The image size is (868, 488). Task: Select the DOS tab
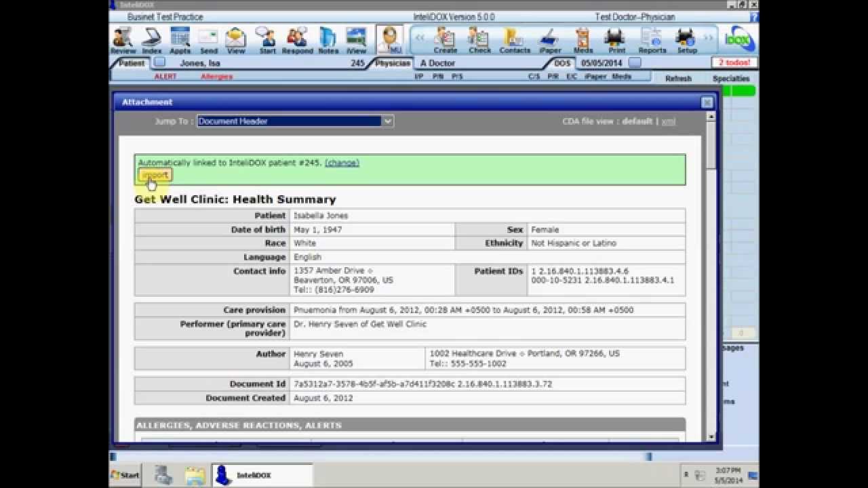pyautogui.click(x=562, y=63)
